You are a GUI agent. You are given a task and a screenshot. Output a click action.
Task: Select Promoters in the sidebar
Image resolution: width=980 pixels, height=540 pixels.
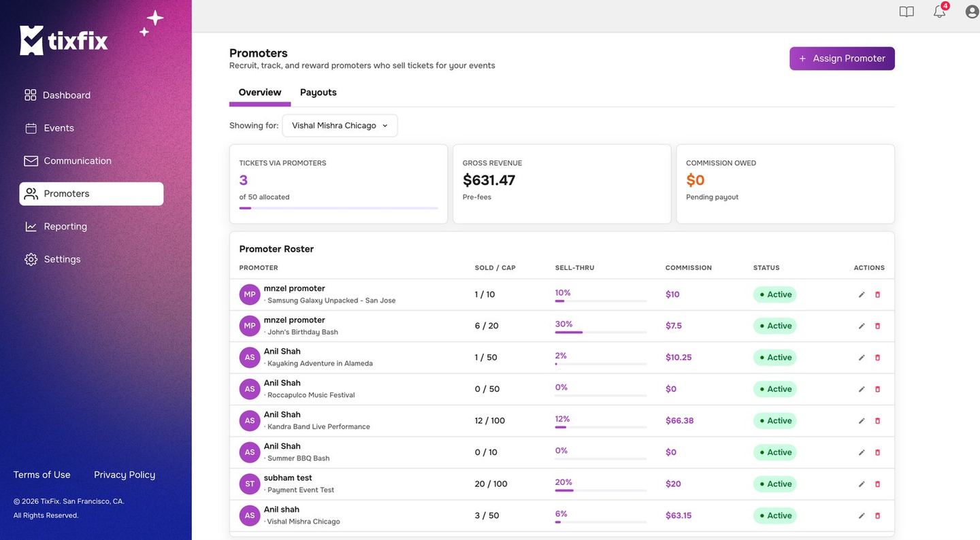click(x=91, y=194)
